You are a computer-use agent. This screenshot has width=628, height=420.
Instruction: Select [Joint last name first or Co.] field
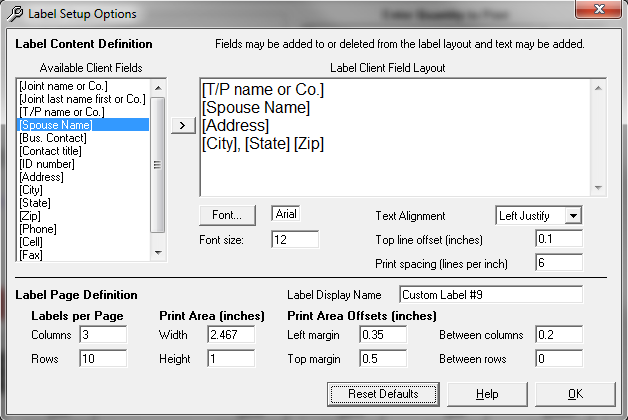[83, 99]
